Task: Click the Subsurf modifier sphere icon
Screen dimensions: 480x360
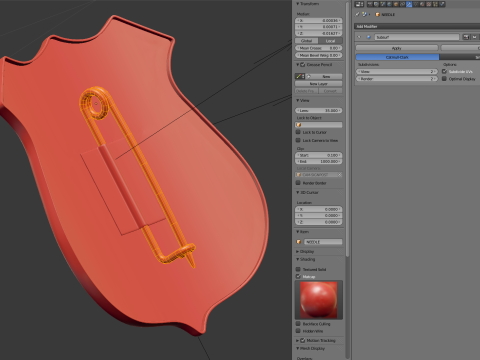Action: 369,37
